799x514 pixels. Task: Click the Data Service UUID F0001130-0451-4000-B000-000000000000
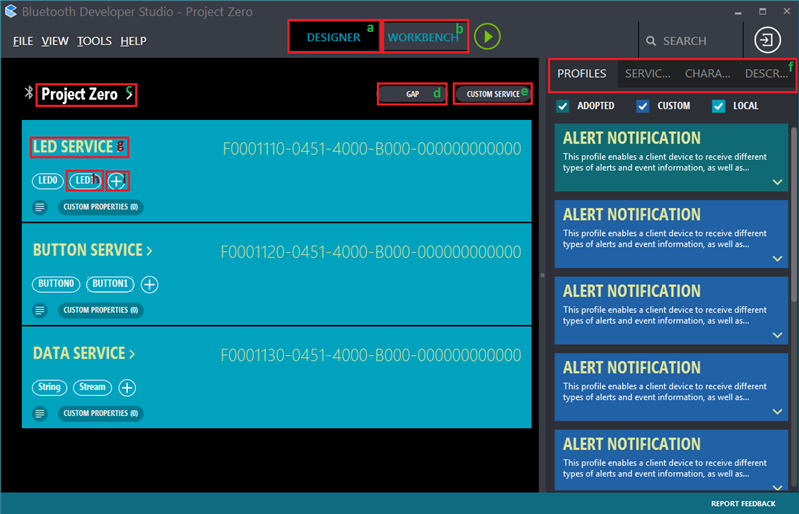[371, 356]
